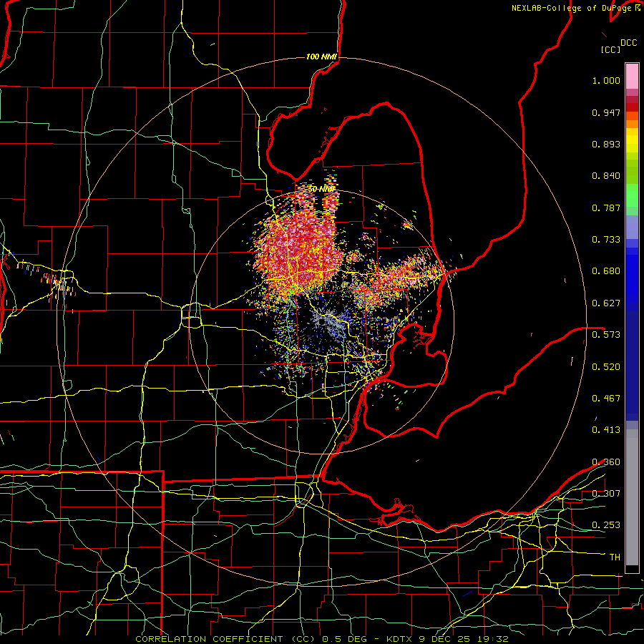Click the 0.947 scale value
Viewport: 644px width, 644px height.
click(606, 112)
